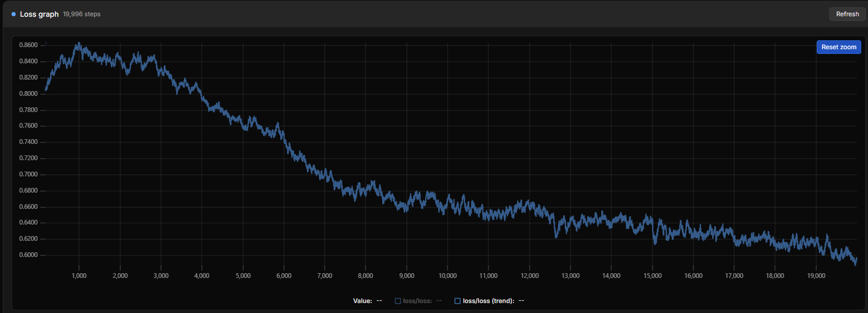Reset the chart zoom
The image size is (868, 313).
tap(839, 47)
